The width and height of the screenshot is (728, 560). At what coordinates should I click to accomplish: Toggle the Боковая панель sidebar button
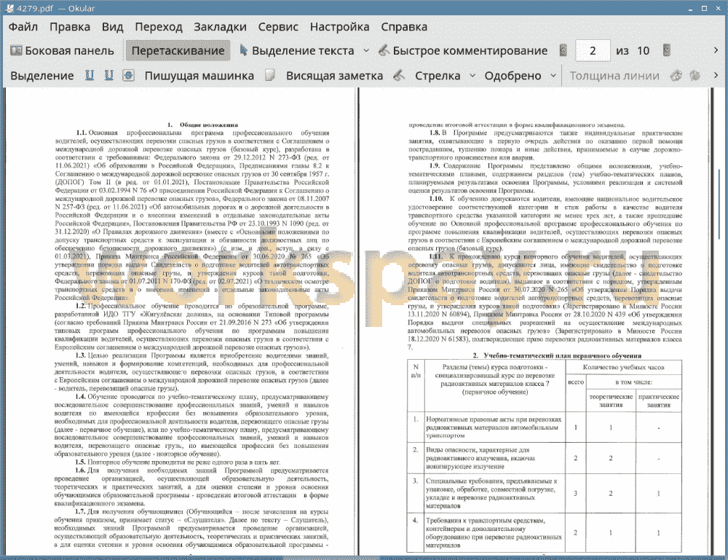pyautogui.click(x=62, y=51)
